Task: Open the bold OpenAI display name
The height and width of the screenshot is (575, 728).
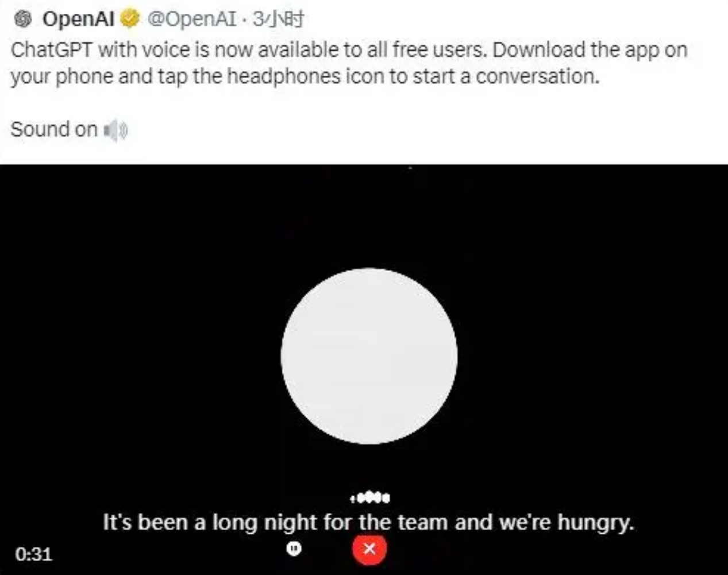Action: point(79,20)
